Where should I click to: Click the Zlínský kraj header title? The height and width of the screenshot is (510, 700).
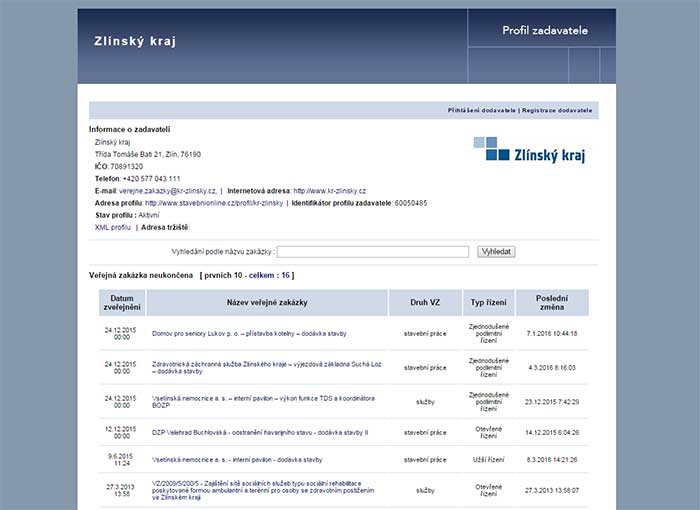135,42
